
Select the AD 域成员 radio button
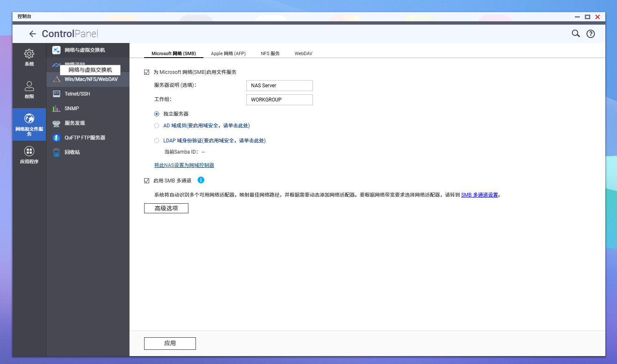click(157, 126)
